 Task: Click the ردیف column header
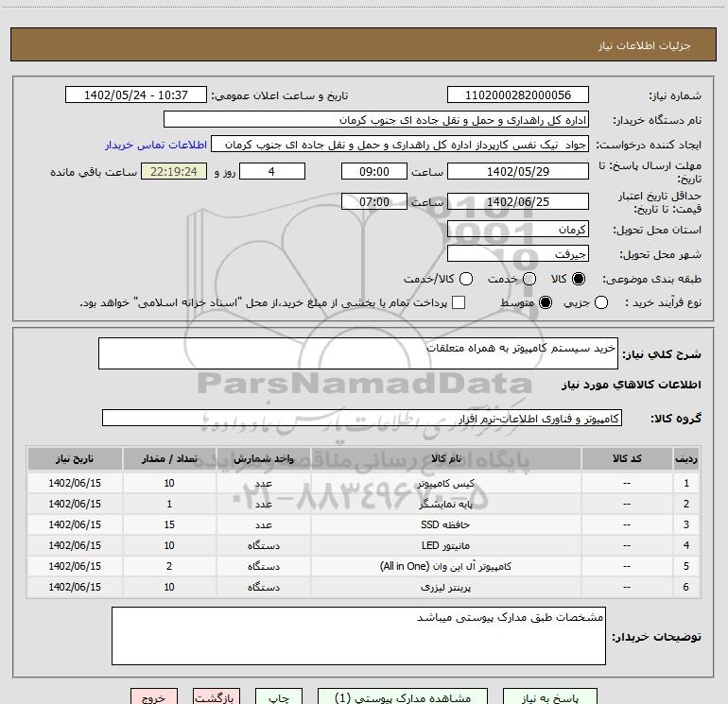coord(686,458)
